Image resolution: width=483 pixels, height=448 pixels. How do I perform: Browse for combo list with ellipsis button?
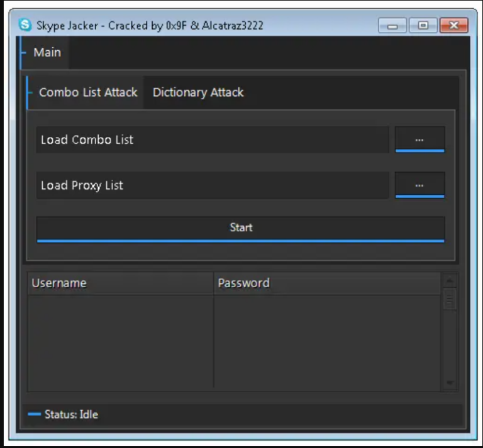pyautogui.click(x=420, y=139)
